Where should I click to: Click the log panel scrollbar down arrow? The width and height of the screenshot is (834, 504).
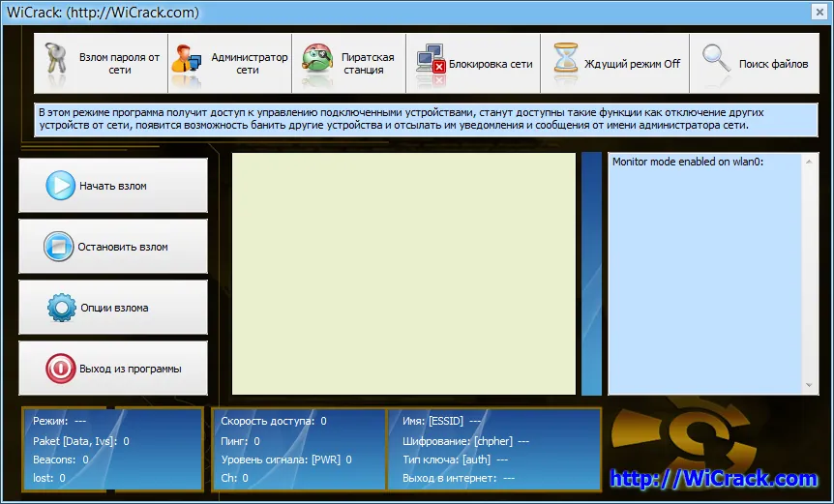(x=809, y=385)
